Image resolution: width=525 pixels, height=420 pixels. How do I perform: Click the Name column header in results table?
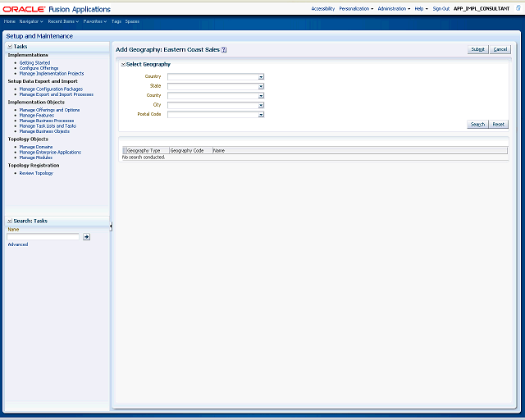click(x=360, y=151)
